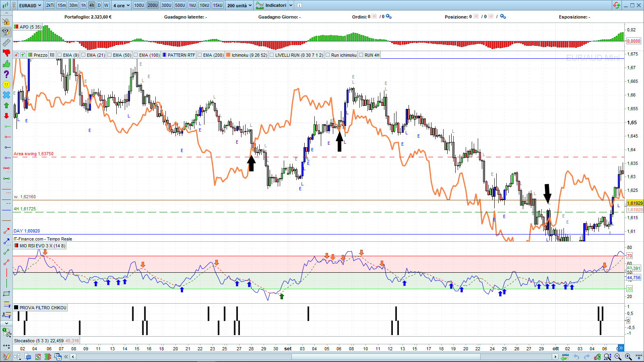Open the red-green list icon at bottom

point(38,357)
